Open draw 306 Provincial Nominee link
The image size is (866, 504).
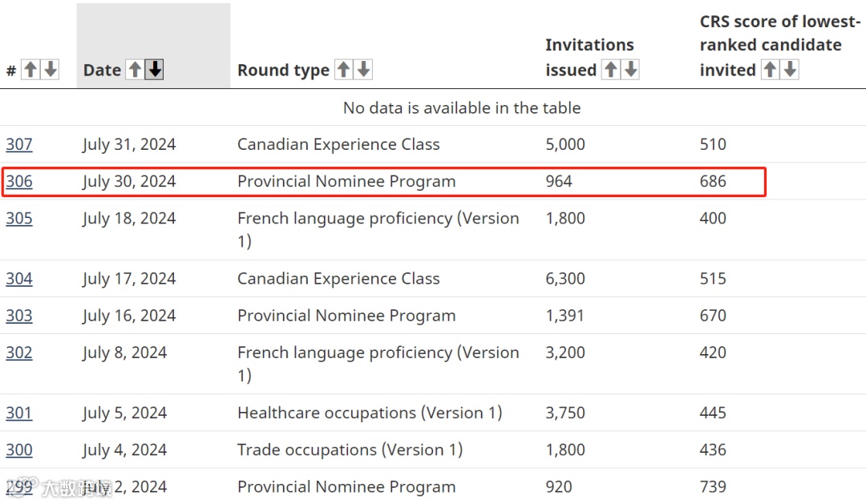tap(19, 182)
